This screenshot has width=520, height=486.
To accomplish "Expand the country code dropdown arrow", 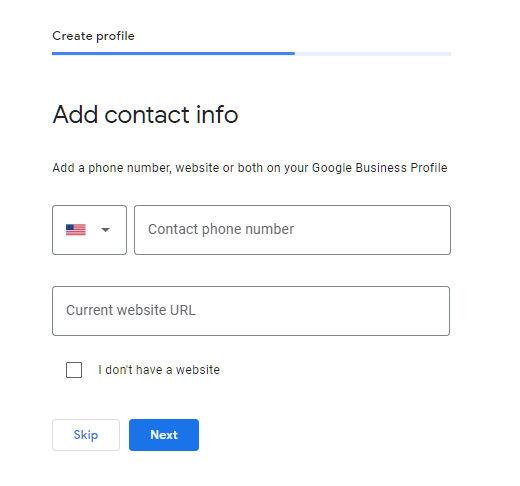I will click(x=105, y=230).
